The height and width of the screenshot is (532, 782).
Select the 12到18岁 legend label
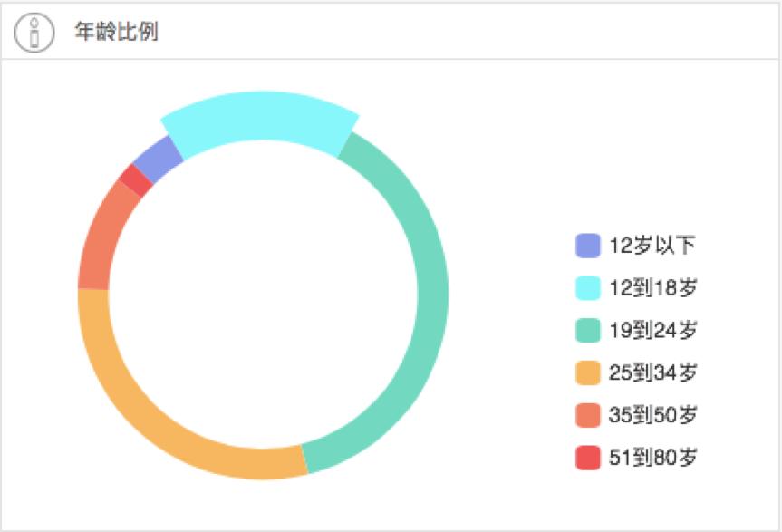652,287
